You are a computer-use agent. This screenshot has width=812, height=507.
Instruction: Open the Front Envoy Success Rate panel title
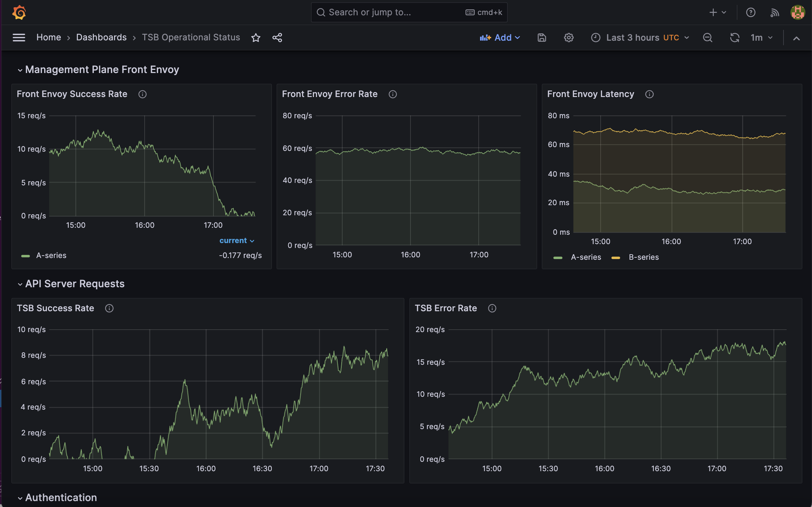[72, 94]
